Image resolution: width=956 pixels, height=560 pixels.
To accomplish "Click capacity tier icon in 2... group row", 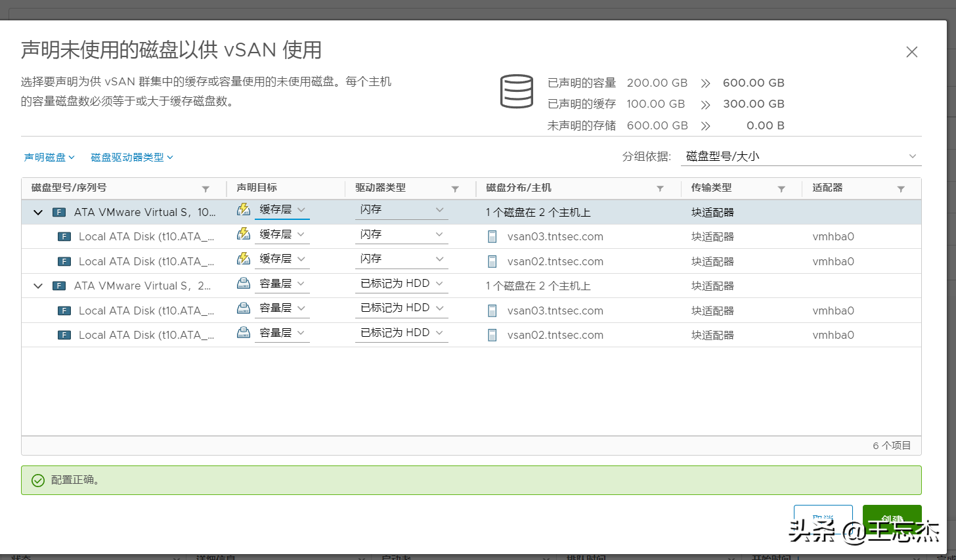I will [x=244, y=284].
